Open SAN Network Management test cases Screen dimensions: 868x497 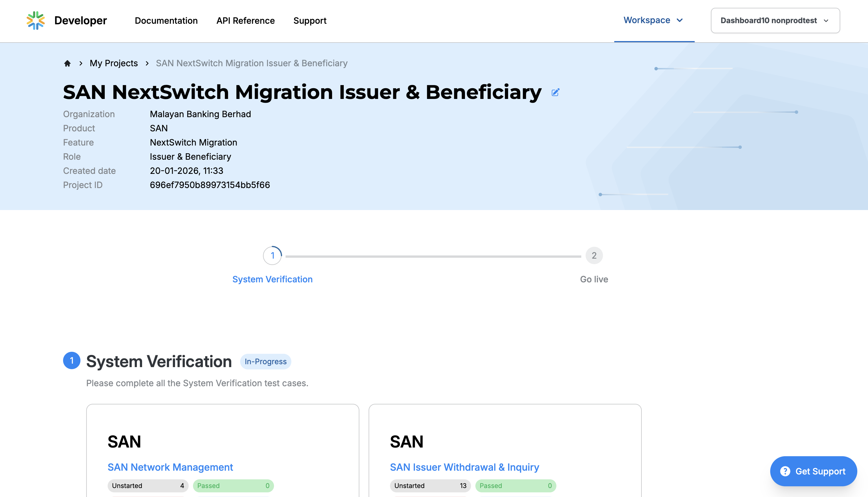(x=170, y=467)
